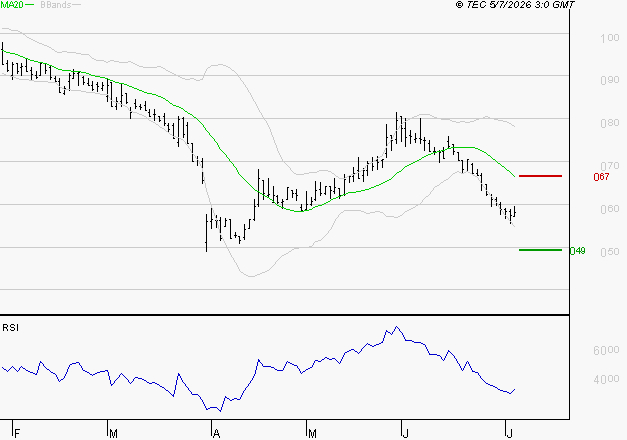Click the TEC copyright timestamp text
This screenshot has width=627, height=440.
(x=515, y=5)
